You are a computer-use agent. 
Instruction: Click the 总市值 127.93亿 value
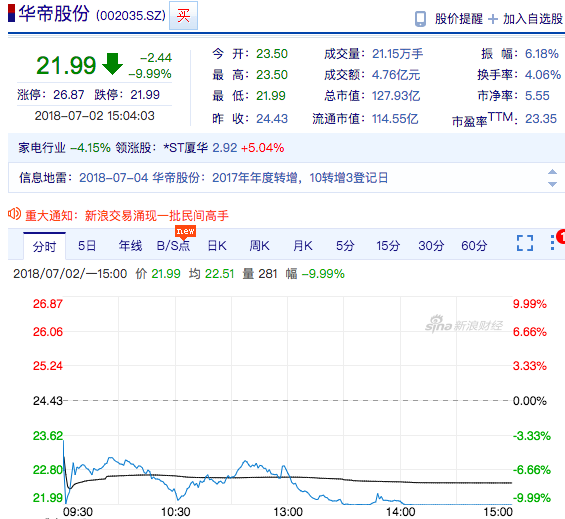(396, 96)
